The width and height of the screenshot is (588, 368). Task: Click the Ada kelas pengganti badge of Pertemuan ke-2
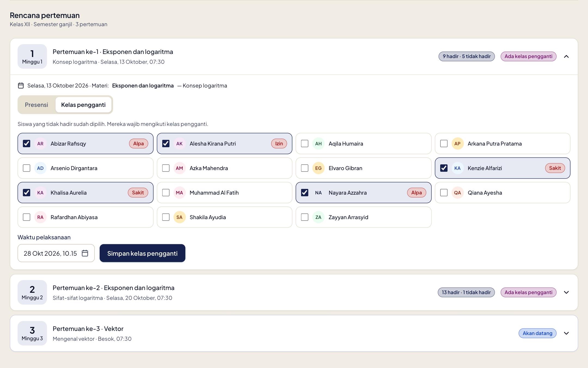tap(528, 292)
